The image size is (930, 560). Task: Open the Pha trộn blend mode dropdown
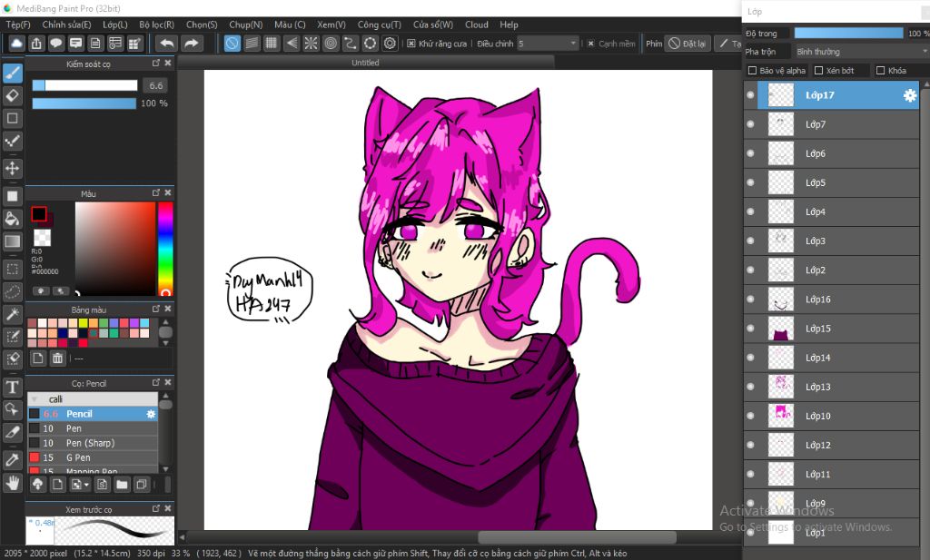pyautogui.click(x=861, y=52)
